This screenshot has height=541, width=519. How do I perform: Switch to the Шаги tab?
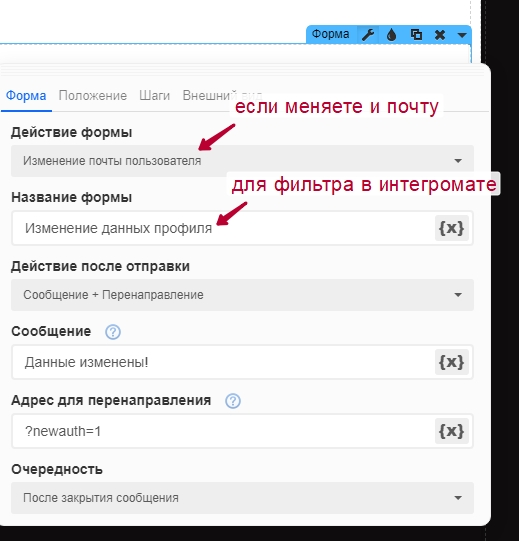[x=154, y=96]
